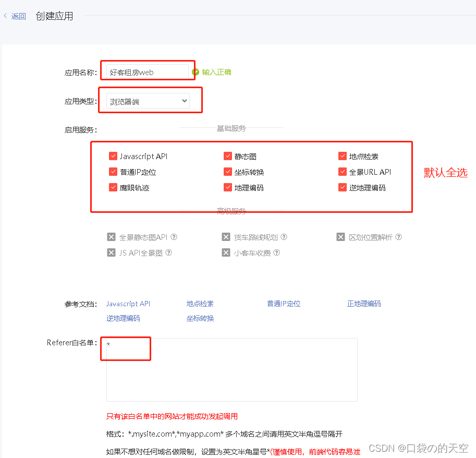Uncheck the 地点检索 checkbox

click(343, 156)
